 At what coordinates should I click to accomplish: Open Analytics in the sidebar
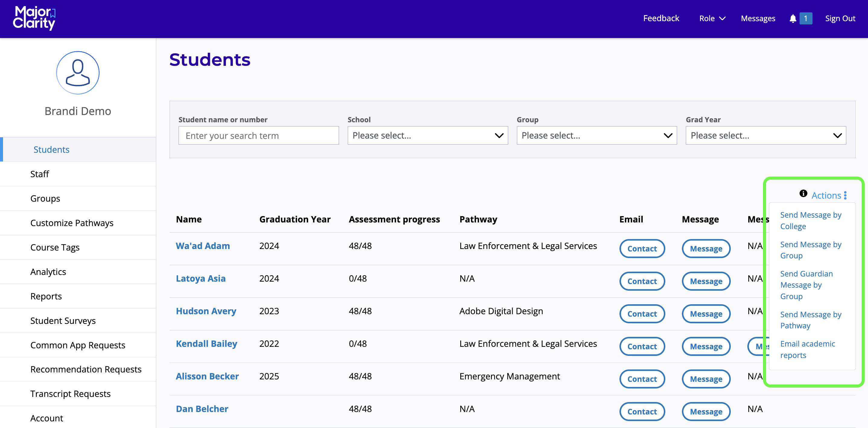pos(48,272)
